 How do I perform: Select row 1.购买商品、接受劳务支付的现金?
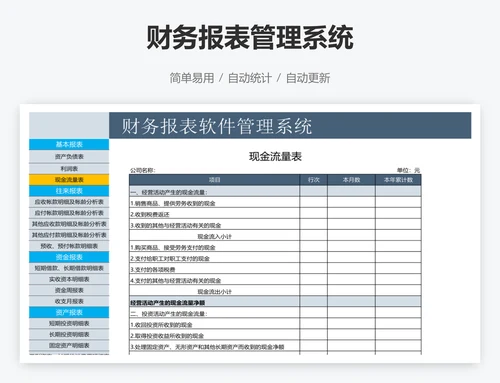tap(275, 247)
